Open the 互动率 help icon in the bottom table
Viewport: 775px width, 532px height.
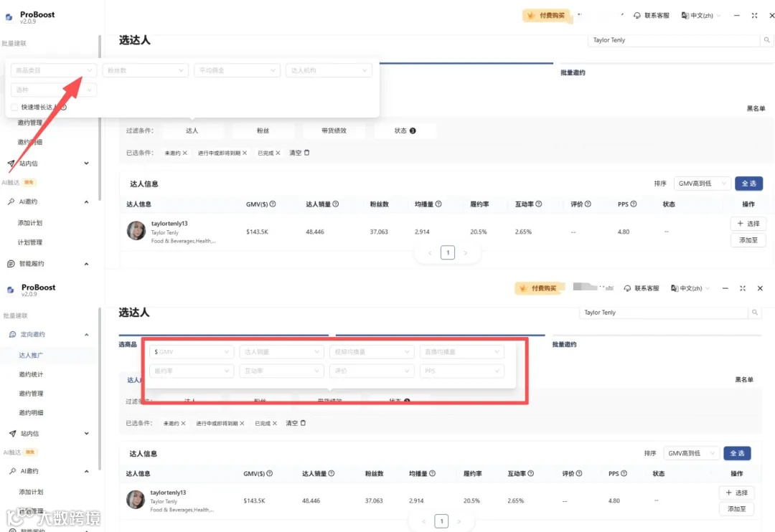[x=531, y=473]
